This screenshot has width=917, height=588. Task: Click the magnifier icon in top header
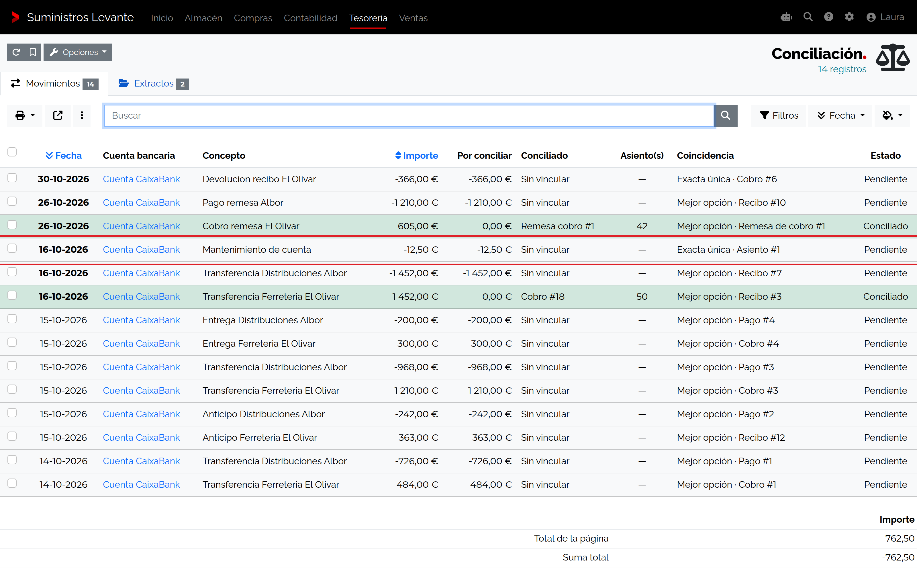tap(808, 17)
